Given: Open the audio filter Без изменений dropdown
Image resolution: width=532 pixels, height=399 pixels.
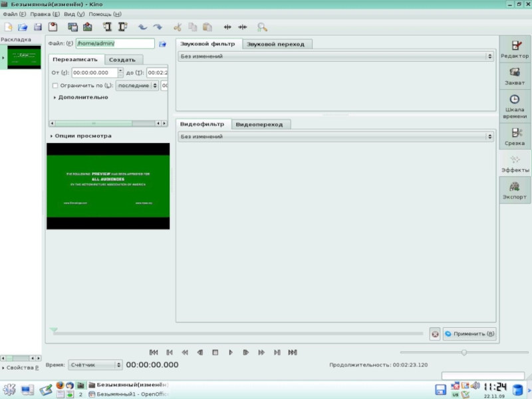Looking at the screenshot, I should click(x=335, y=57).
